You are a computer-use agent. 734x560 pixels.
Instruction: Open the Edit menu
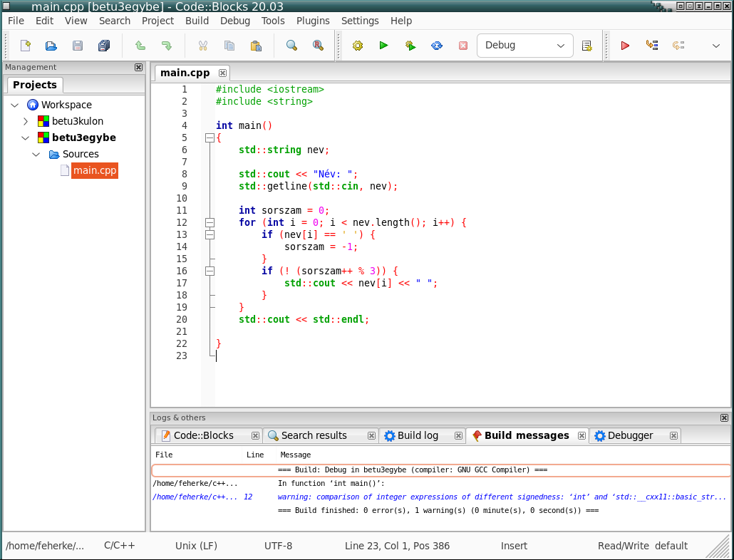pyautogui.click(x=44, y=21)
